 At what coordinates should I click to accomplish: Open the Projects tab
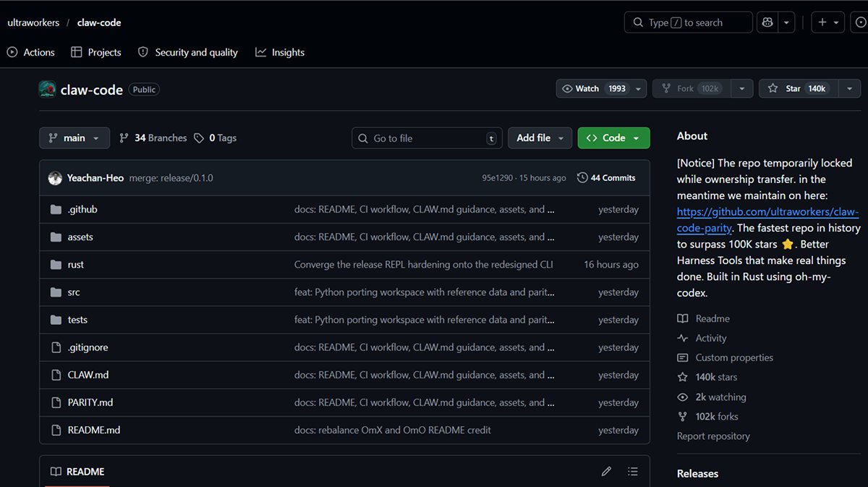click(x=96, y=52)
